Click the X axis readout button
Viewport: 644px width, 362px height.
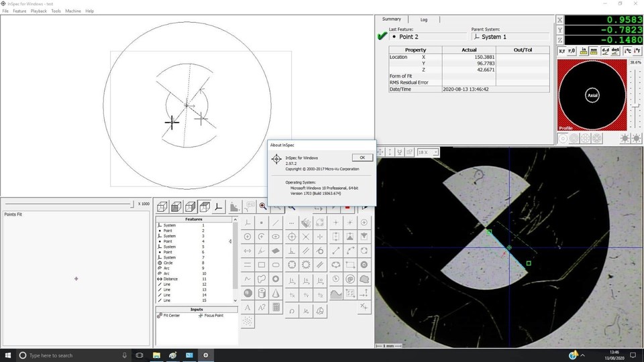tap(560, 20)
